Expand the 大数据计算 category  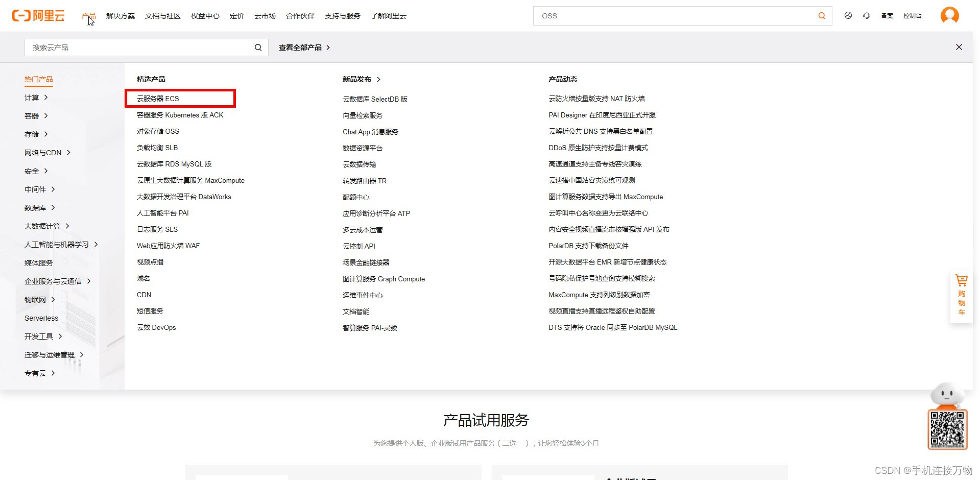click(46, 226)
